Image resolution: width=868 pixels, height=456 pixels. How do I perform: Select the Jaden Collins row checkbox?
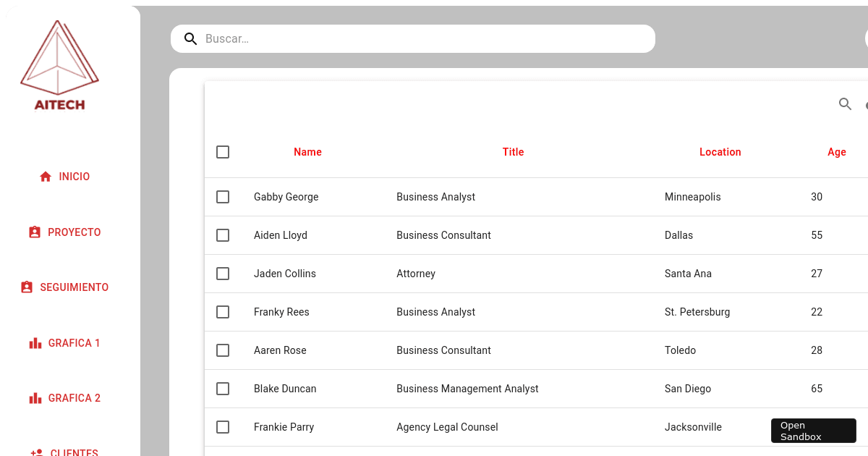[223, 274]
